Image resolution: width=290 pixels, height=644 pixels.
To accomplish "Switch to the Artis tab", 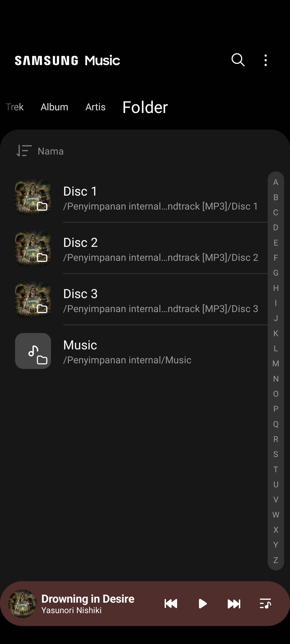I will [x=95, y=107].
